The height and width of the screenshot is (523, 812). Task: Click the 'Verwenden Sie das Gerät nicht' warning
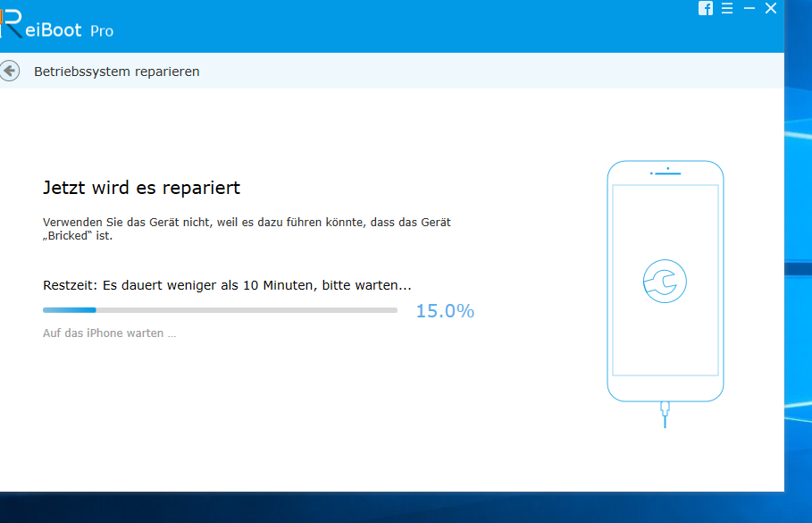tap(247, 229)
